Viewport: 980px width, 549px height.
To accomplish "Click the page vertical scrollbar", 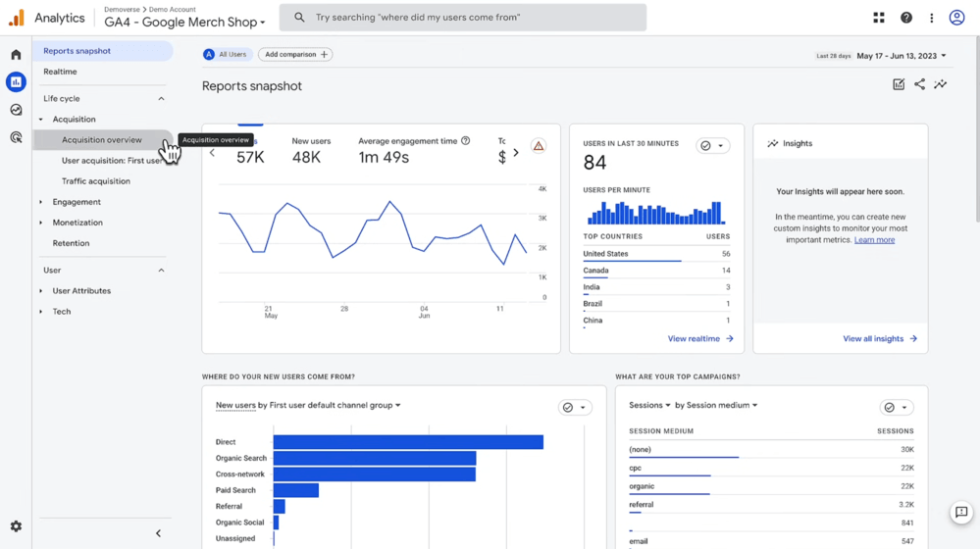I will [x=977, y=128].
